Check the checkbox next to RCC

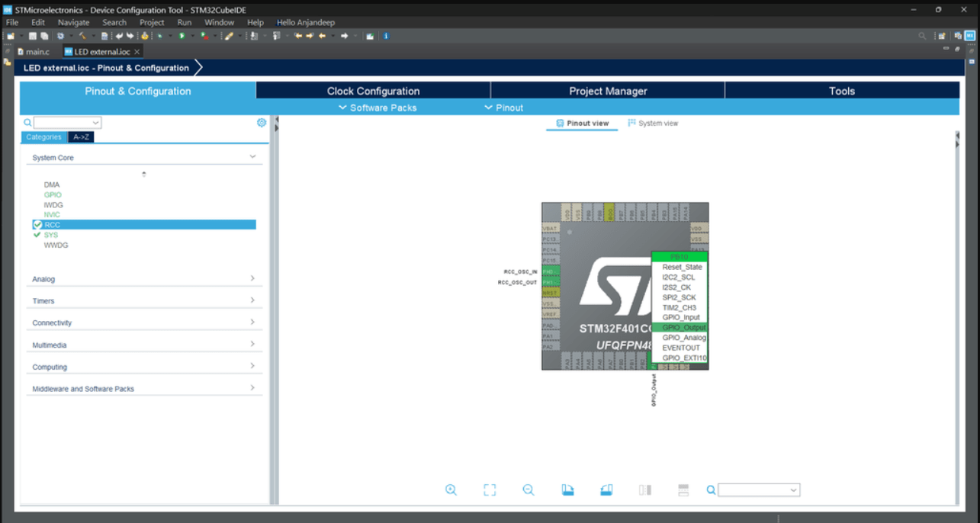(x=37, y=224)
